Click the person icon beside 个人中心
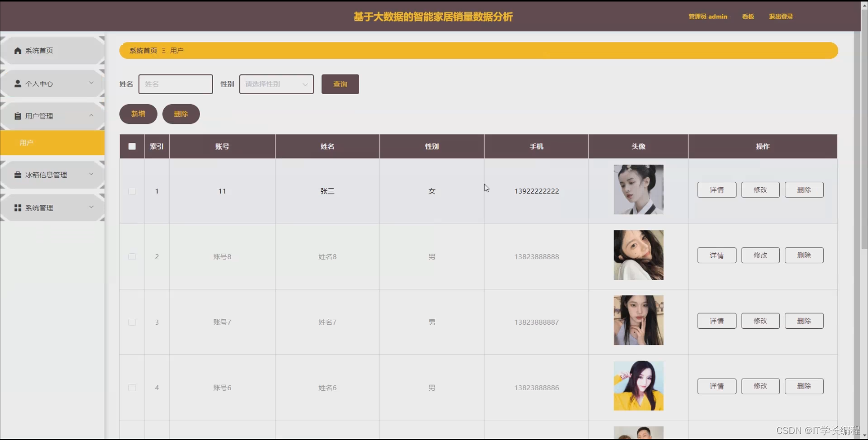The height and width of the screenshot is (440, 868). coord(18,84)
